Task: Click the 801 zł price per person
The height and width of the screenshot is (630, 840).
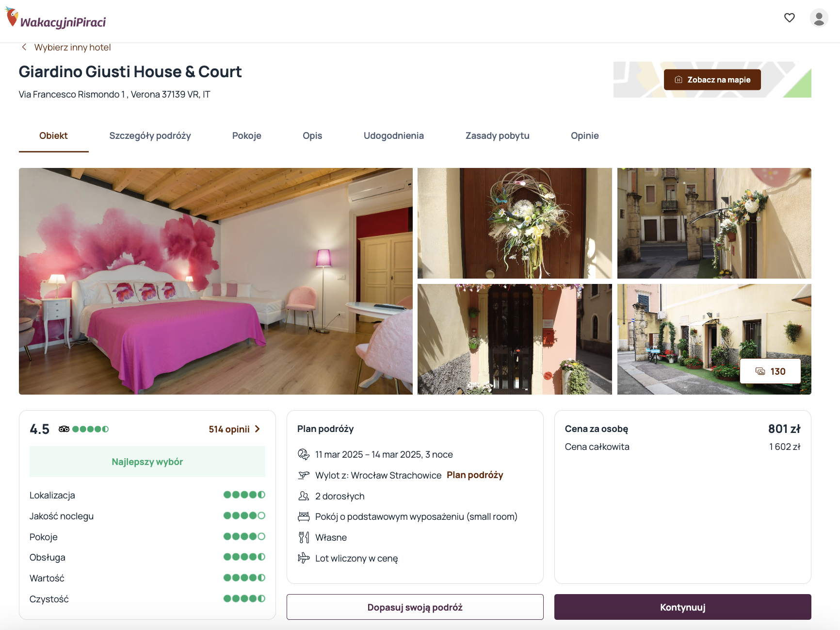Action: (784, 429)
